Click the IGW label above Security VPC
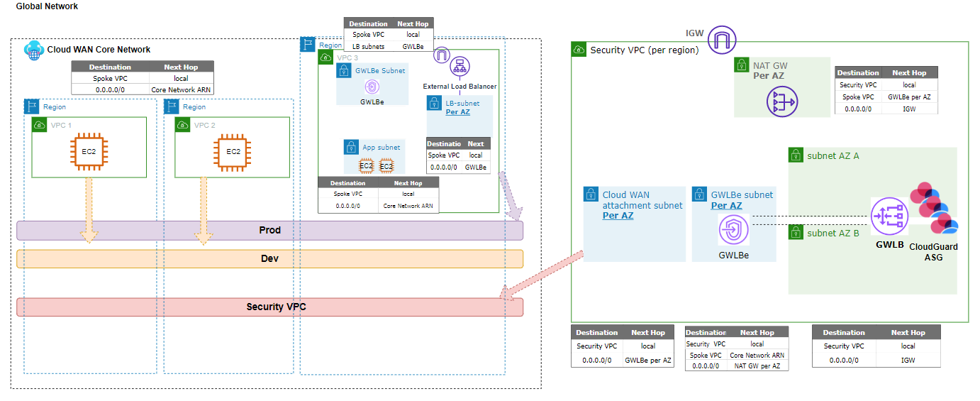The image size is (980, 401). [694, 33]
